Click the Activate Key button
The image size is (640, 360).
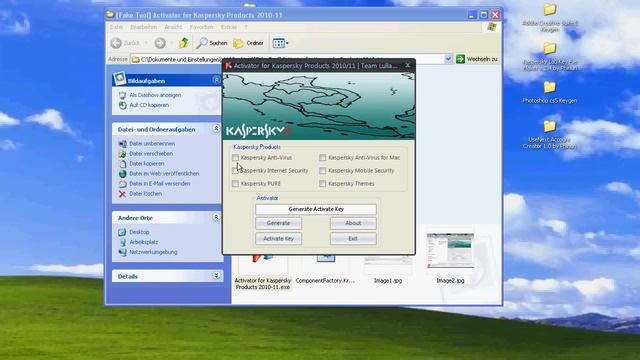tap(278, 238)
